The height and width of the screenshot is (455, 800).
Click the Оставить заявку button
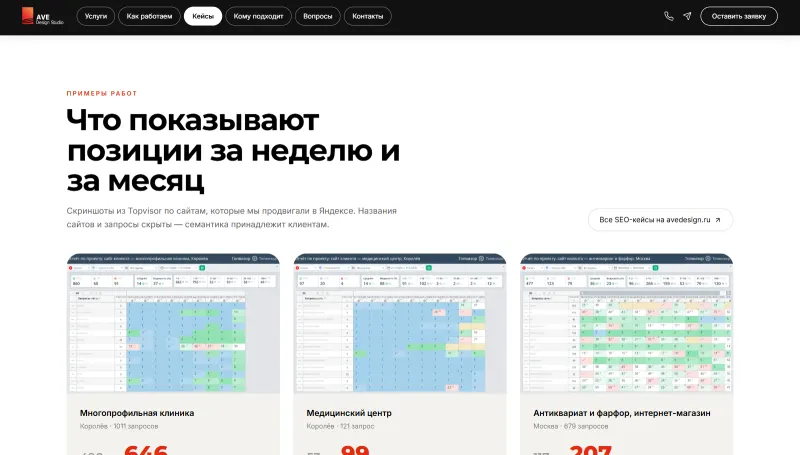point(739,16)
